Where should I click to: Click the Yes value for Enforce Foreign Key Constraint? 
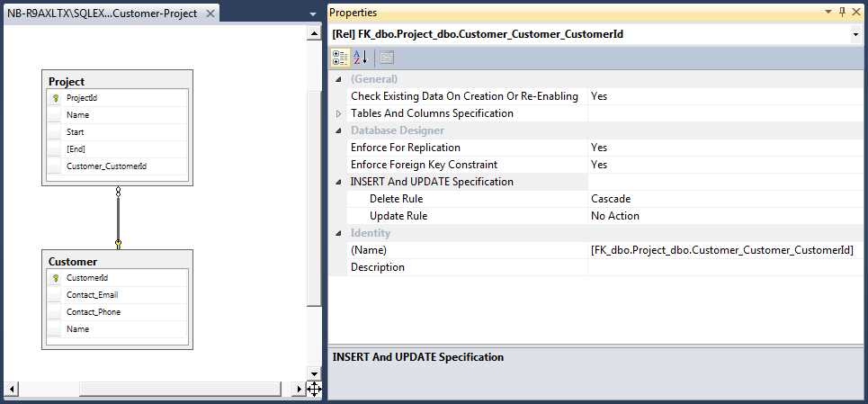tap(599, 165)
